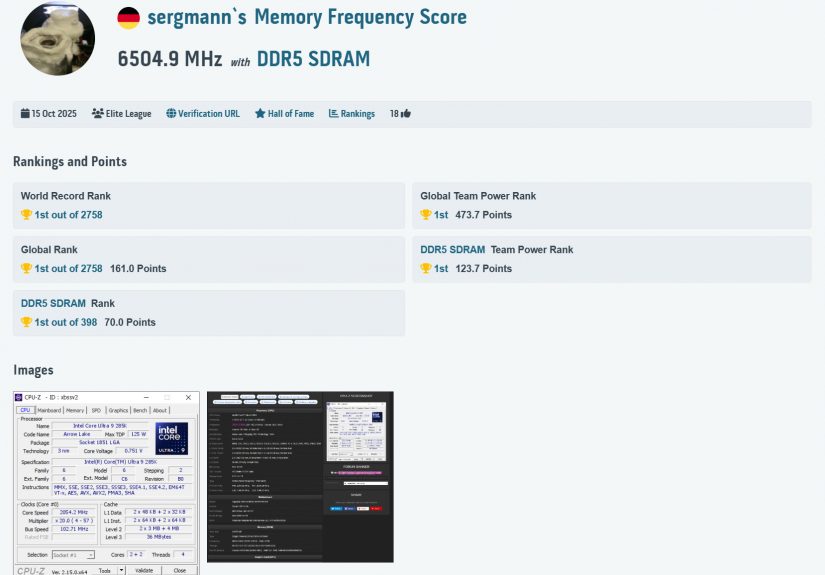
Task: Open the dark verification page thumbnail
Action: [x=300, y=477]
